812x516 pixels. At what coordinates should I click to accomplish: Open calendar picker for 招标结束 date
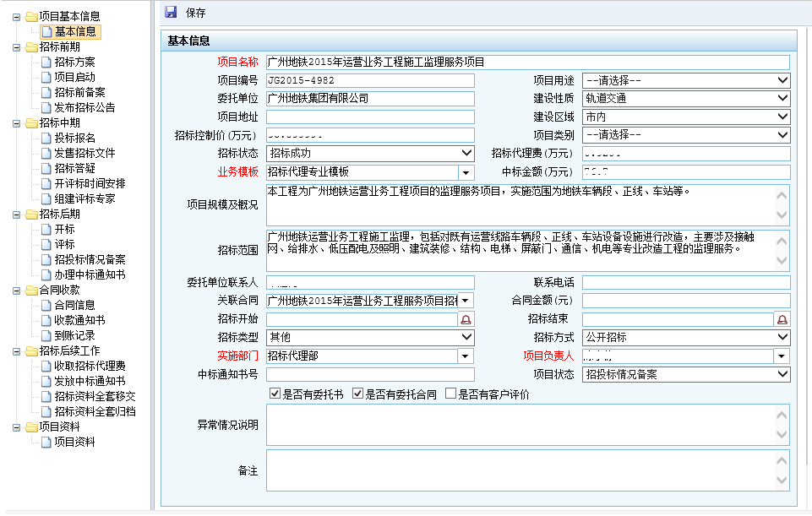coord(782,319)
